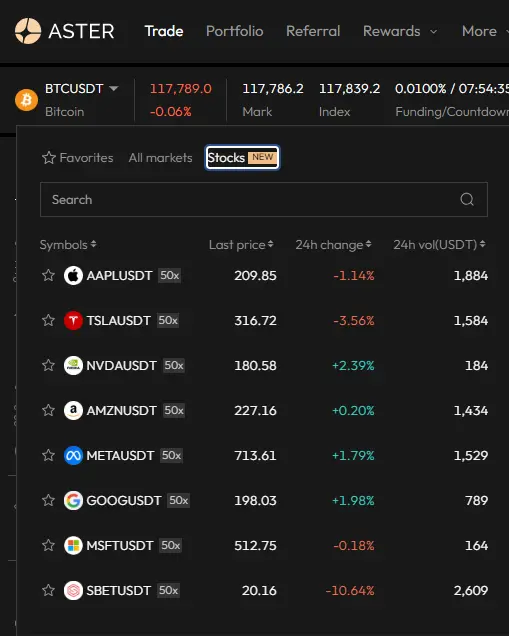Image resolution: width=509 pixels, height=636 pixels.
Task: Select the GOOGUSDT symbol
Action: [124, 501]
